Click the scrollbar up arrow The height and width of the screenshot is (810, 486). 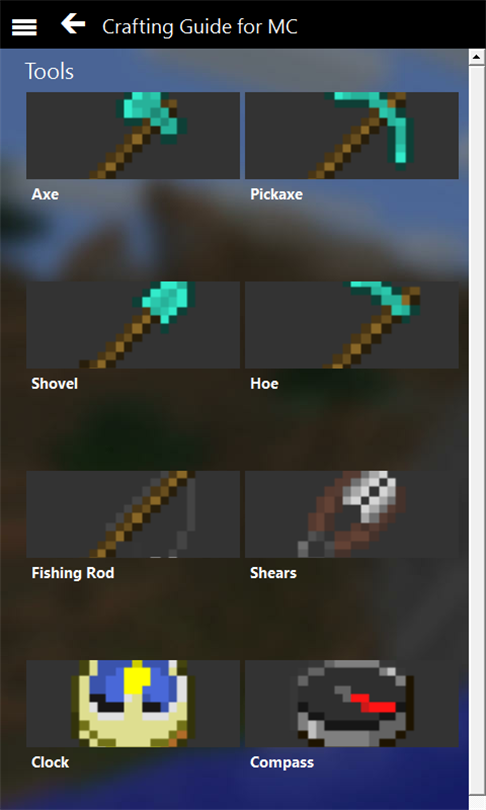[477, 57]
